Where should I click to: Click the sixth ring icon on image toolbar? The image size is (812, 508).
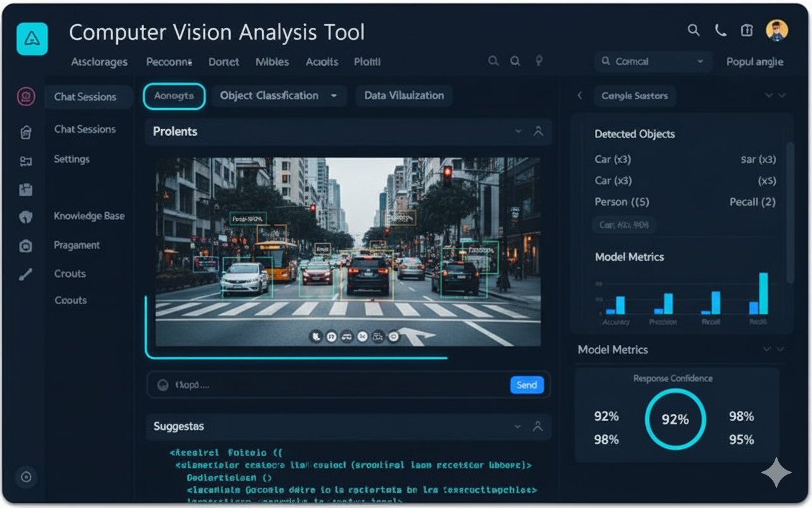coord(393,337)
